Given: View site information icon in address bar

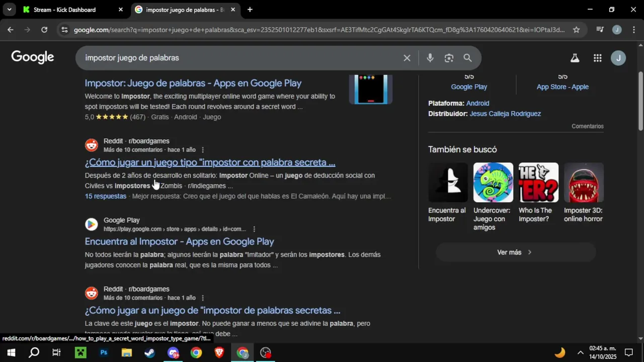Looking at the screenshot, I should tap(64, 30).
